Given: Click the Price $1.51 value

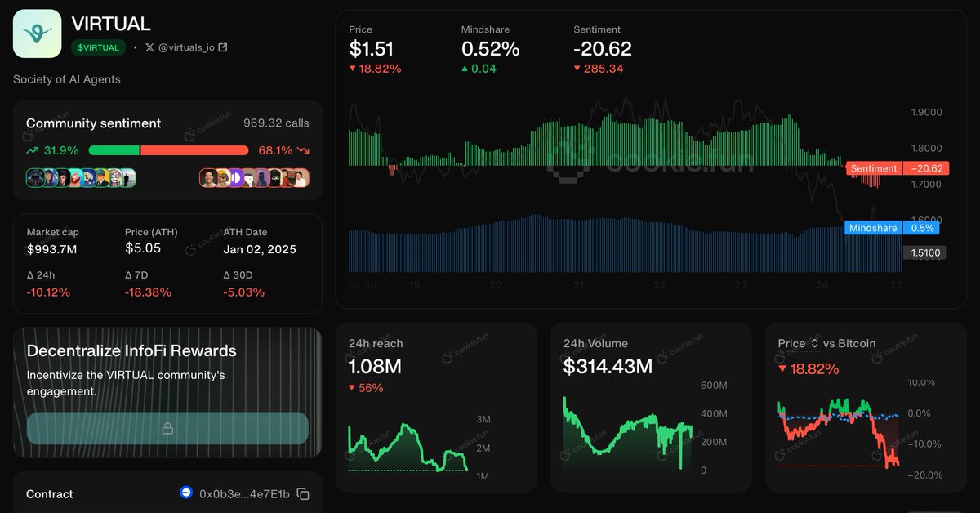Looking at the screenshot, I should click(372, 49).
